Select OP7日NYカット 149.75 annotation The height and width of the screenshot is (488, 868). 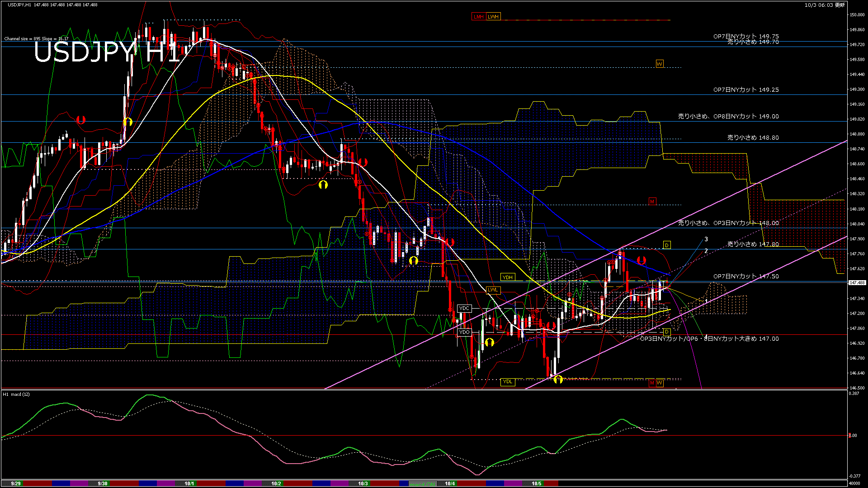point(746,36)
